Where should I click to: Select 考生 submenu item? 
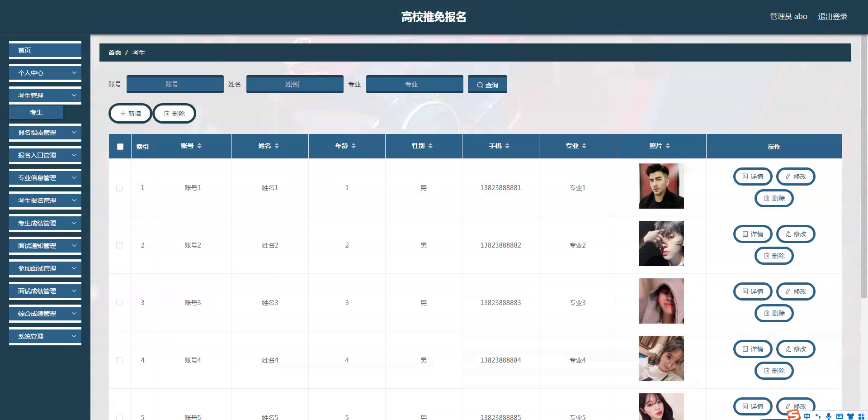(36, 112)
